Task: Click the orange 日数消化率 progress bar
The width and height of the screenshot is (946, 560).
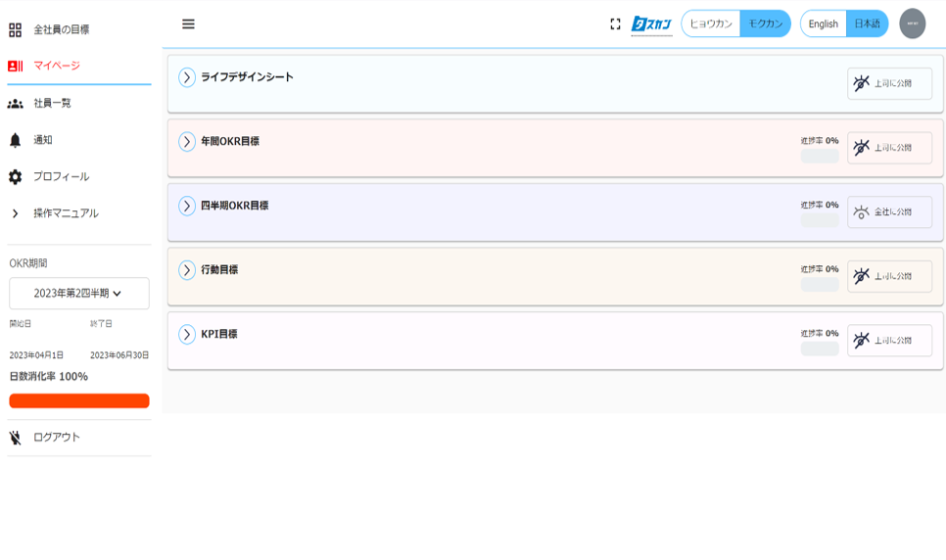Action: (78, 400)
